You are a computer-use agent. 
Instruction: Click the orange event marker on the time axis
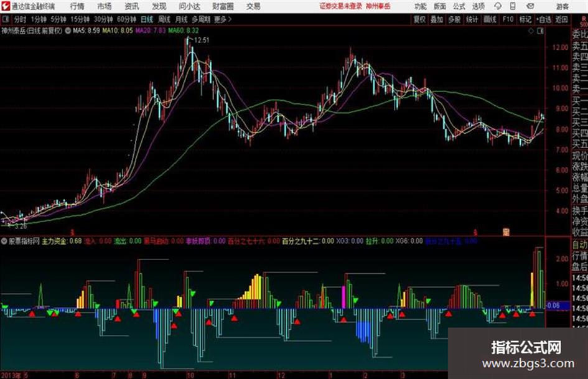[x=506, y=232]
